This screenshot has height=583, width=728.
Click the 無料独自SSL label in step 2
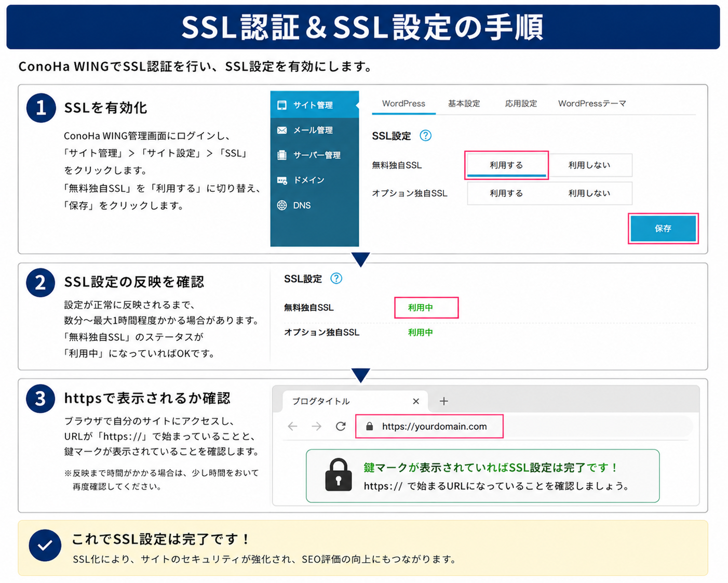tap(309, 308)
